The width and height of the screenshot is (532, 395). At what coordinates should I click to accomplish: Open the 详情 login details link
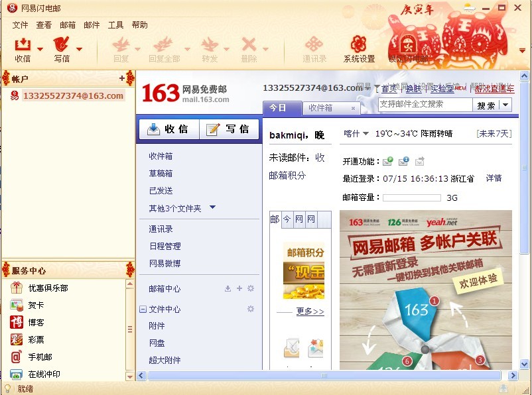click(494, 178)
